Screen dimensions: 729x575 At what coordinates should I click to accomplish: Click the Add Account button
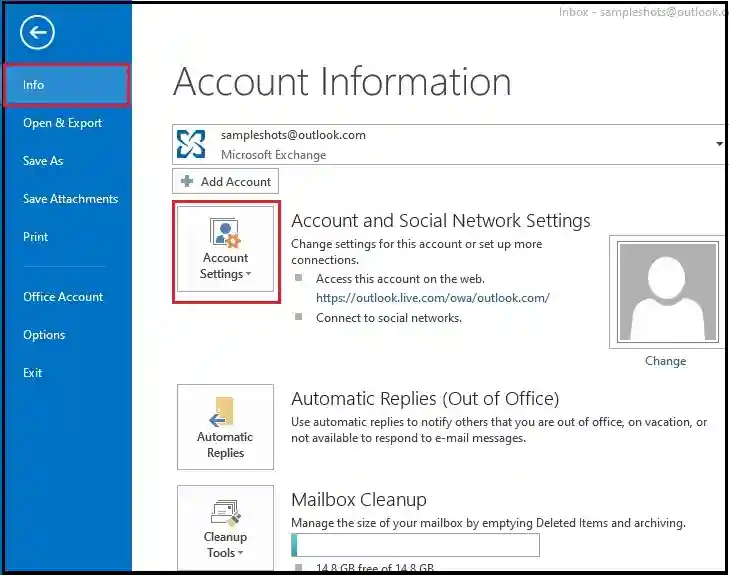(225, 181)
